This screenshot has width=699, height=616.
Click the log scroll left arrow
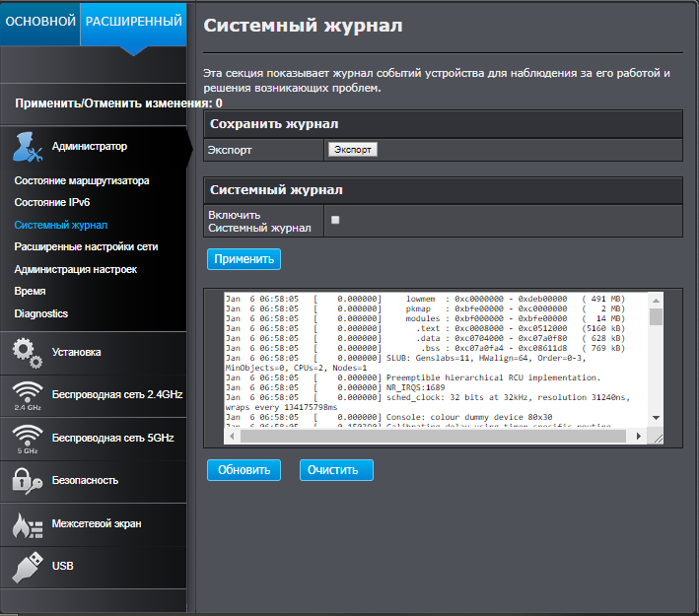pyautogui.click(x=232, y=436)
